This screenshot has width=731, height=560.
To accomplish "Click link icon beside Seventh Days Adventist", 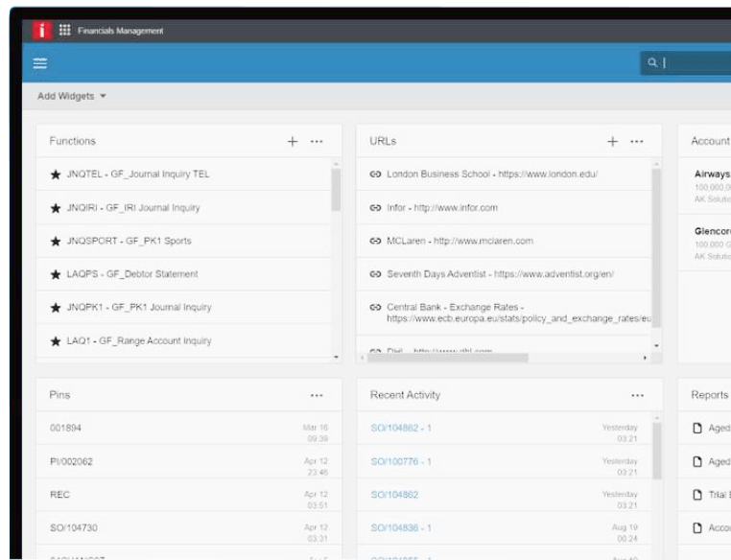I will 375,274.
